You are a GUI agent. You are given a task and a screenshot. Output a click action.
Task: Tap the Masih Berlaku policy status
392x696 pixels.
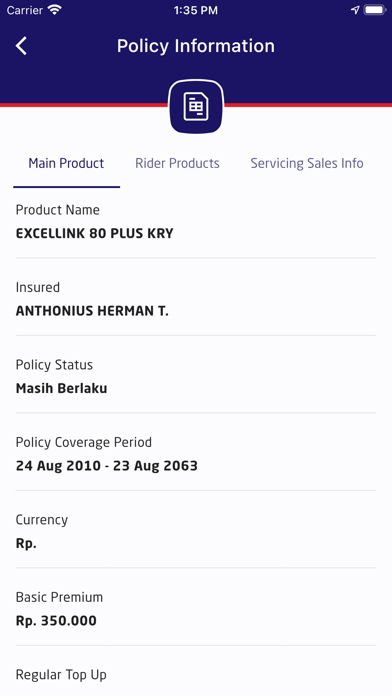click(x=61, y=388)
